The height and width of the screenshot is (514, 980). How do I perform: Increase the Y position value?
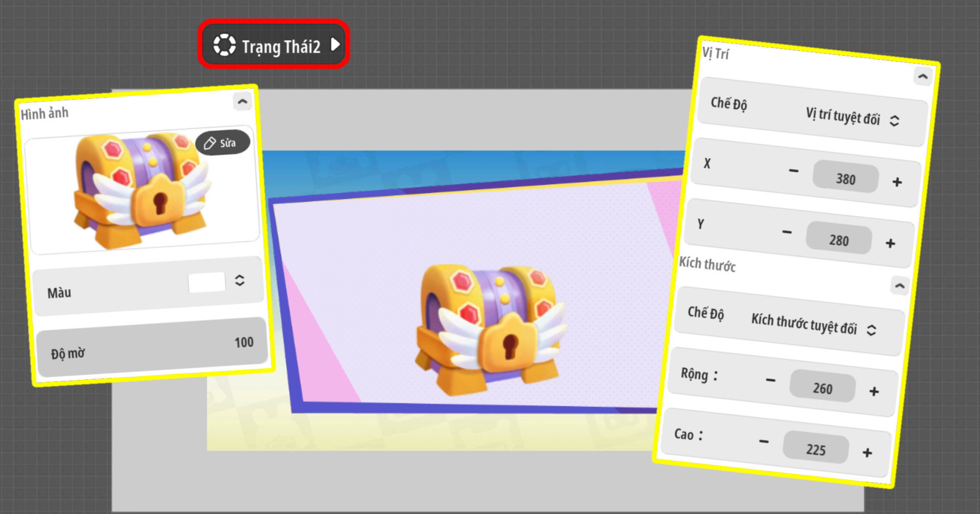coord(890,243)
